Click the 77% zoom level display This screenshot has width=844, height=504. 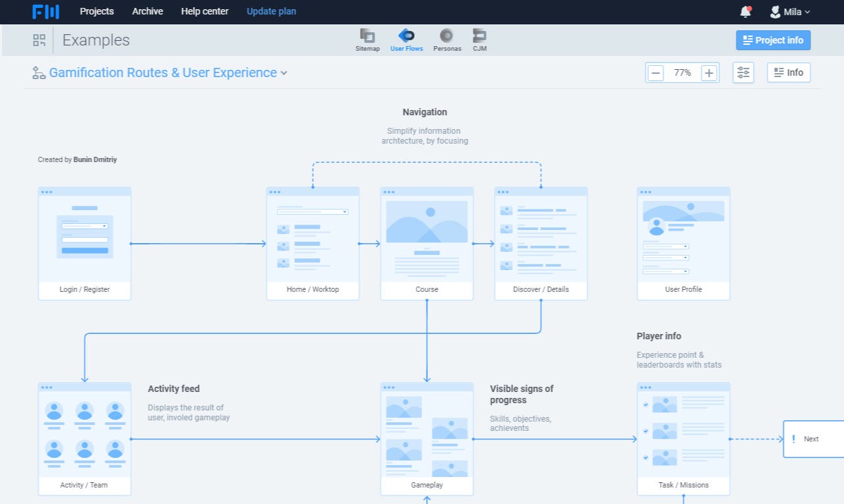pos(682,72)
